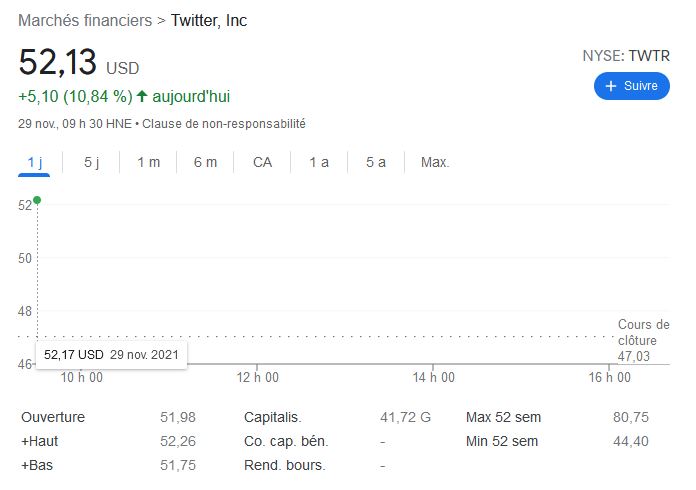696x490 pixels.
Task: Switch to the Max. range tab
Action: [x=435, y=162]
